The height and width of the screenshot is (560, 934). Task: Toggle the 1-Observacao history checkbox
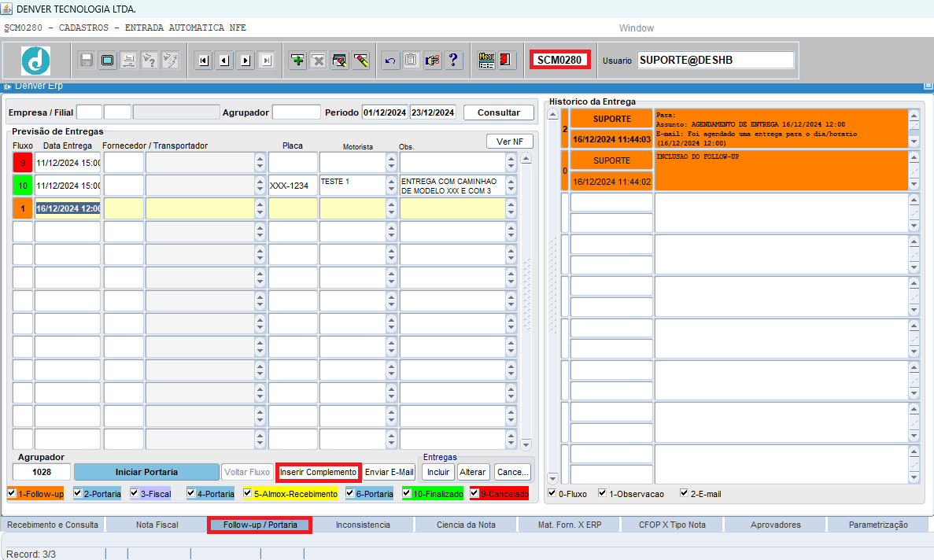pyautogui.click(x=602, y=492)
